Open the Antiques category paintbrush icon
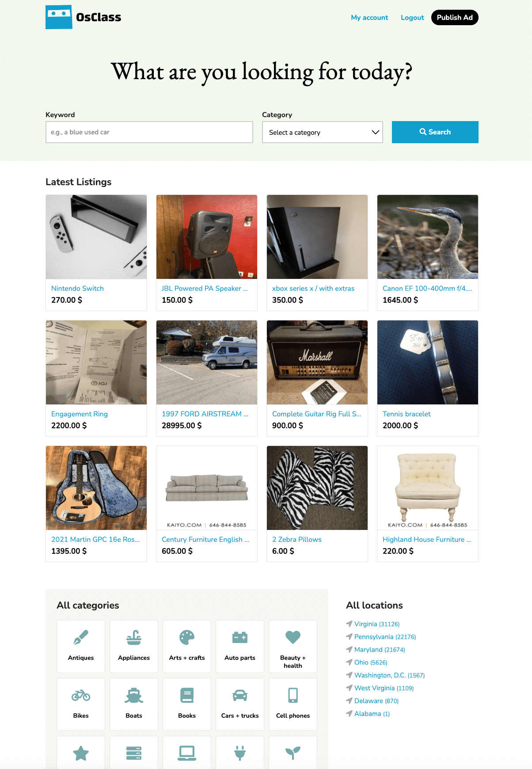Screen dimensions: 532x769 coord(81,637)
